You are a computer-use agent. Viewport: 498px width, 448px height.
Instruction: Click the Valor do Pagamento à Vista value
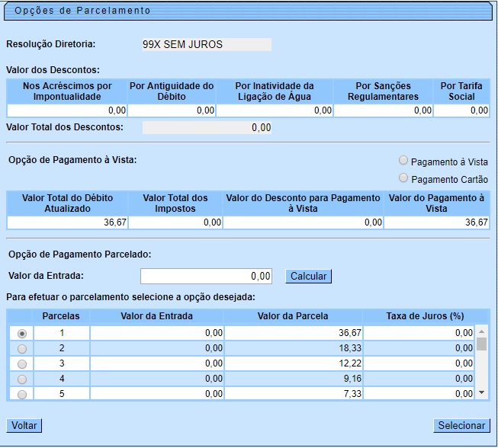(x=436, y=222)
